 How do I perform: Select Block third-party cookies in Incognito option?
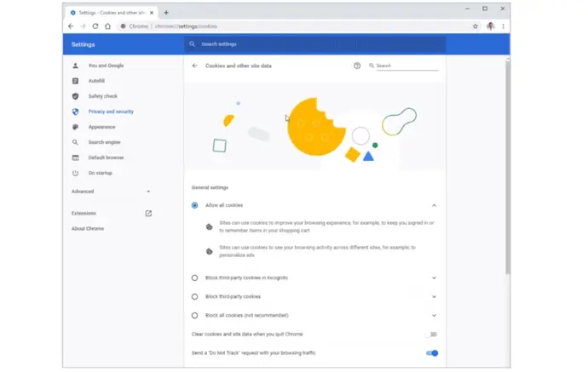[195, 278]
